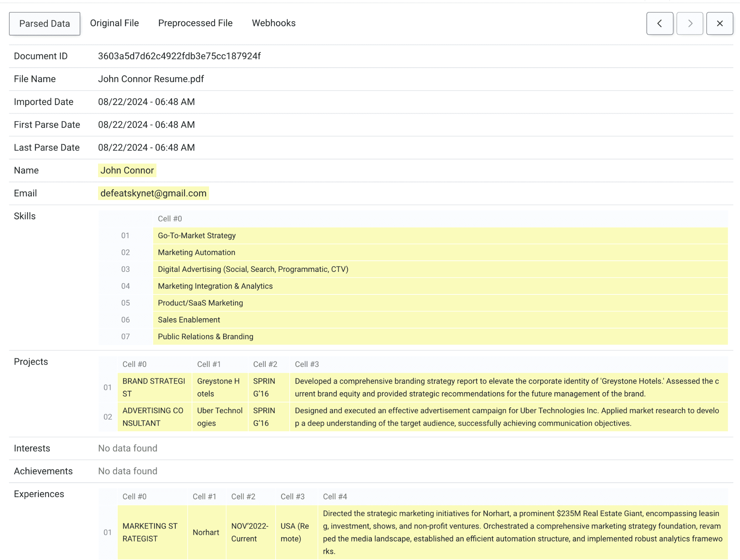Switch to the Original File tab
Screen dimensions: 740x560
(x=114, y=23)
